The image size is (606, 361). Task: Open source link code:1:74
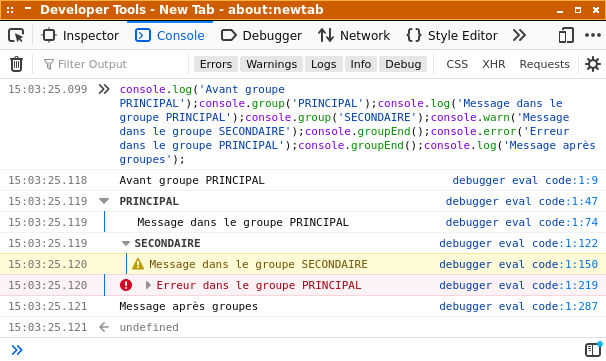(x=522, y=222)
